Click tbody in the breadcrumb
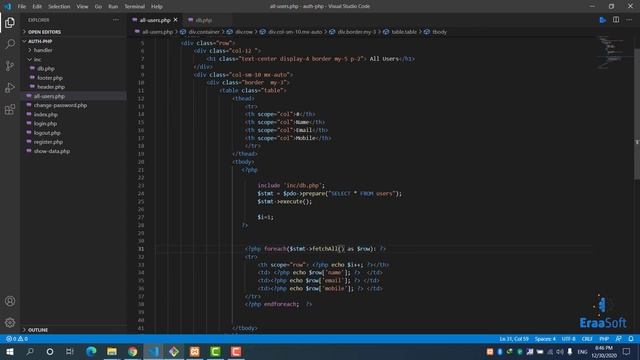The height and width of the screenshot is (360, 640). [x=439, y=32]
